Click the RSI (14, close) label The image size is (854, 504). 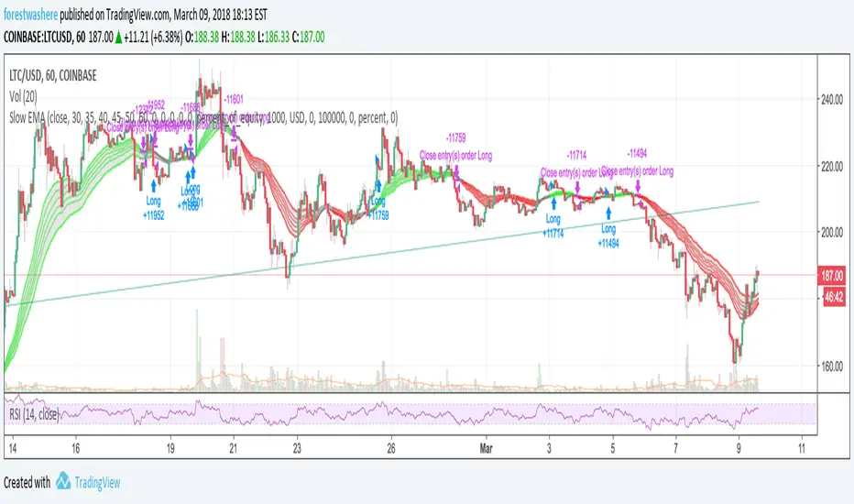pyautogui.click(x=34, y=414)
